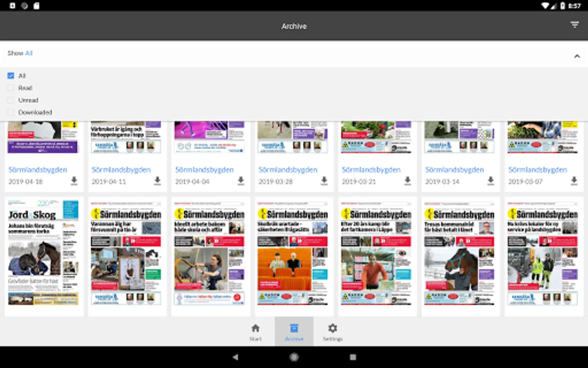
Task: Open Sörmlandsbygden title dated 2019-04-11
Action: [121, 170]
